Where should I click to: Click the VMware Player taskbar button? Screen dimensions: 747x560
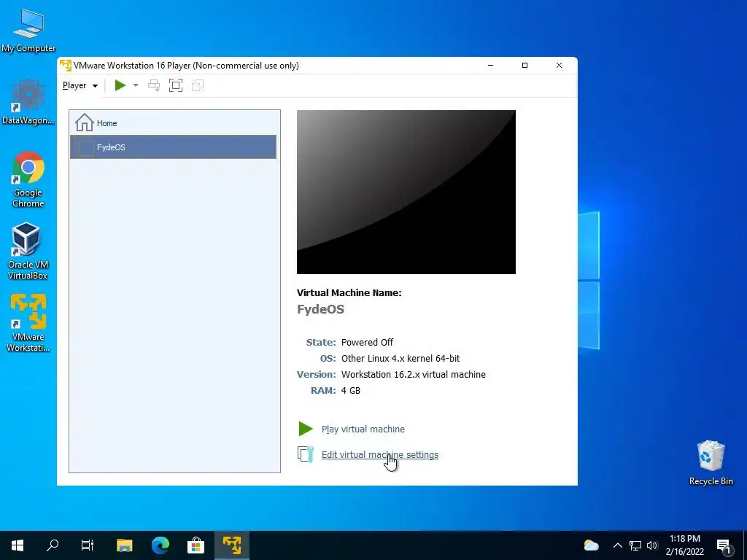232,545
